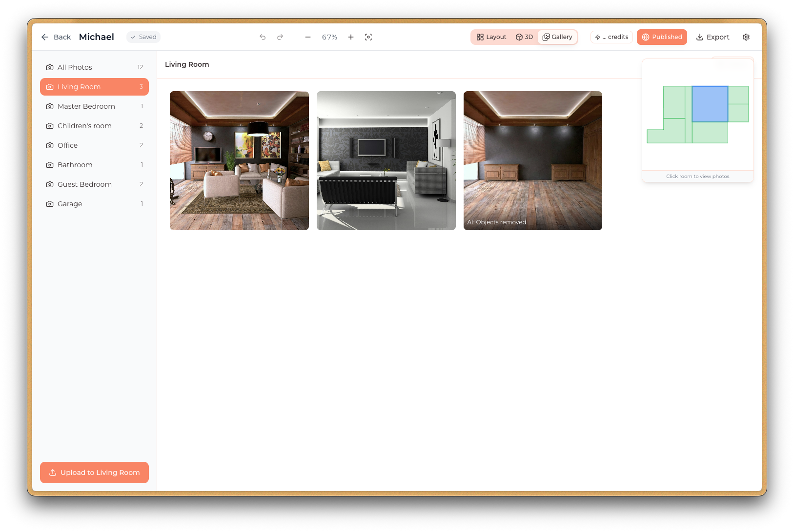794x532 pixels.
Task: Zoom out using the minus icon
Action: pyautogui.click(x=307, y=37)
